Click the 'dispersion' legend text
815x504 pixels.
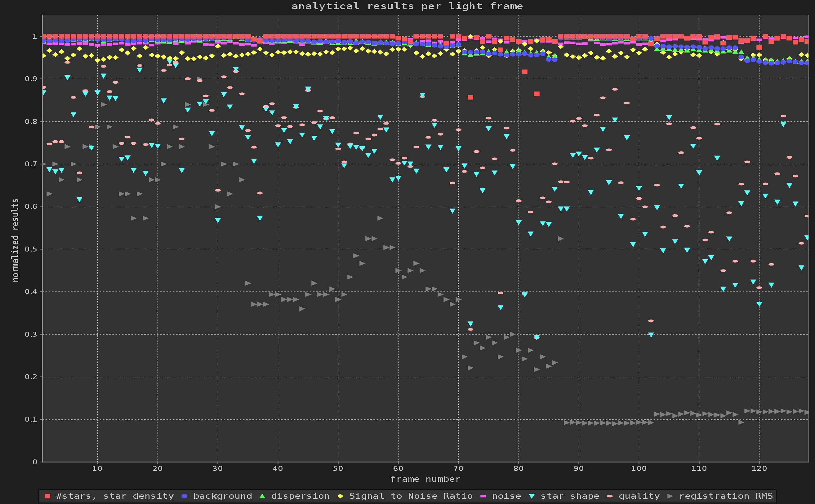(300, 496)
